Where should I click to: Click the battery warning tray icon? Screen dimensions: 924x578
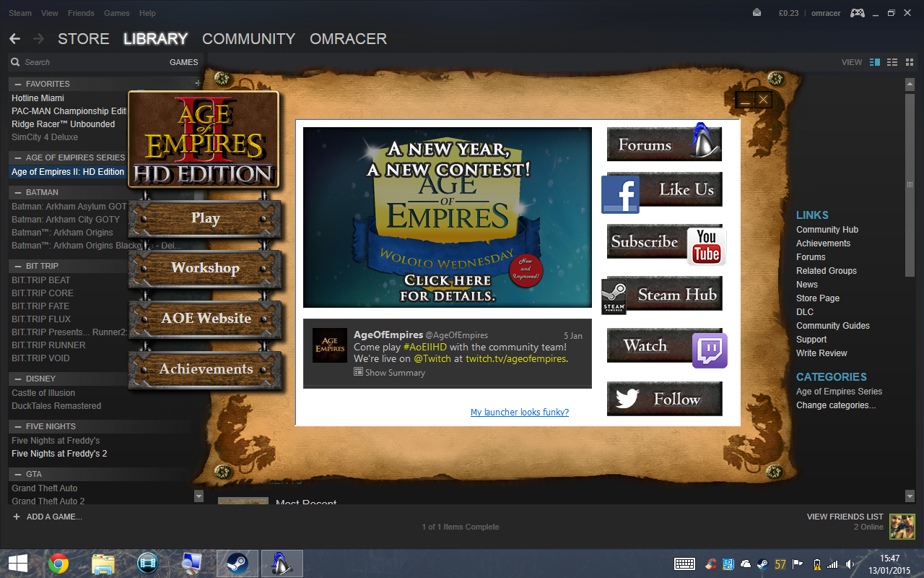[816, 564]
